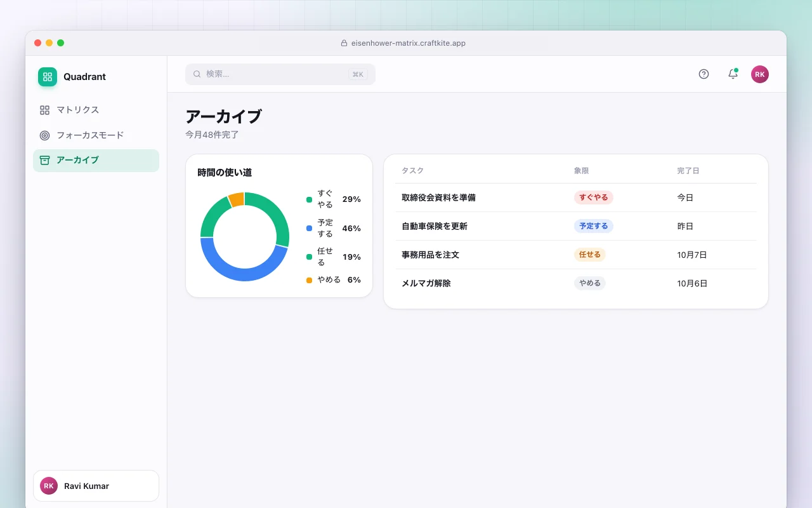Click the 6% legend value
Image resolution: width=812 pixels, height=508 pixels.
[354, 280]
